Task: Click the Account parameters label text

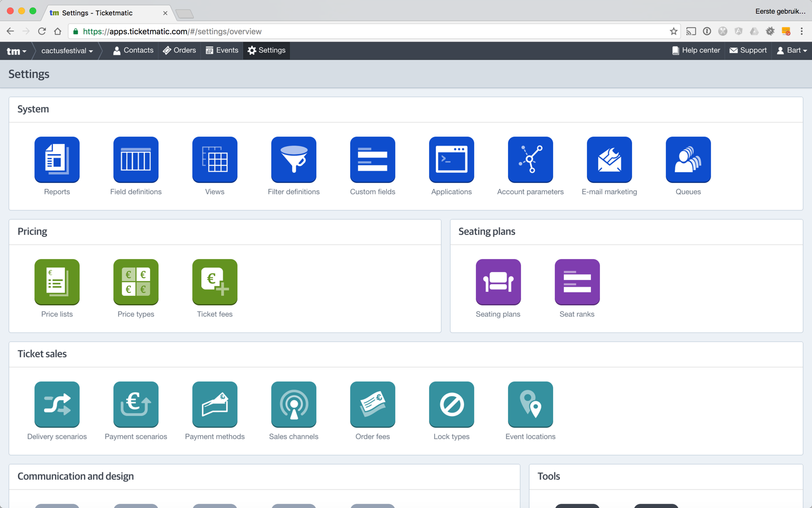Action: click(531, 192)
